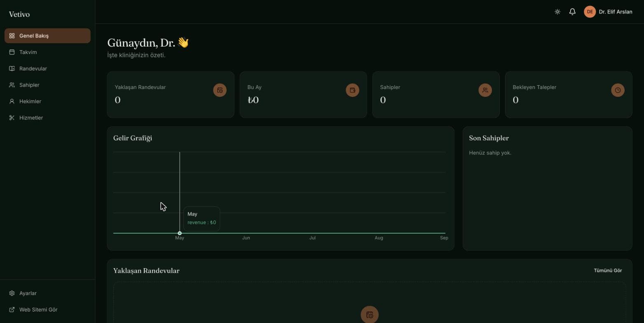Click the Takvim calendar icon
This screenshot has height=323, width=644.
(x=12, y=52)
